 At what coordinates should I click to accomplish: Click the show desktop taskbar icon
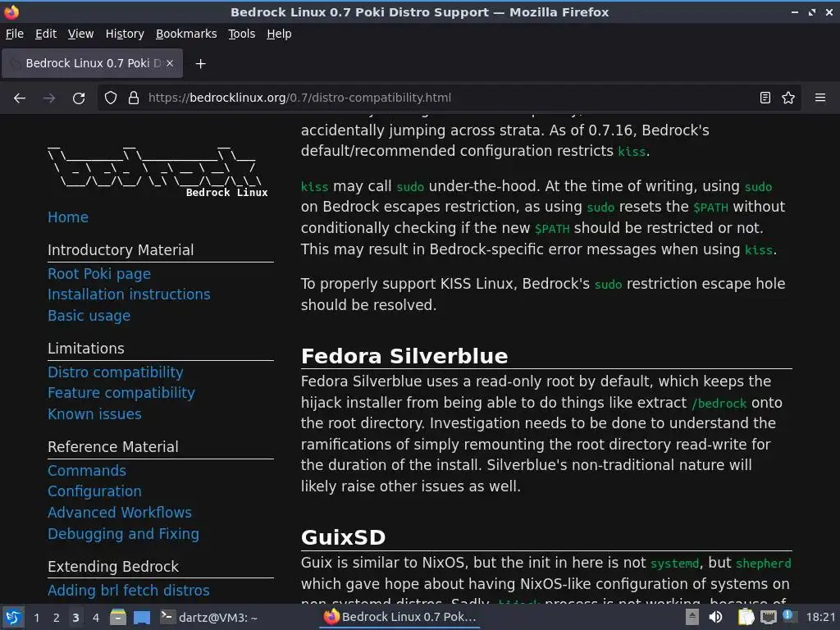(142, 618)
